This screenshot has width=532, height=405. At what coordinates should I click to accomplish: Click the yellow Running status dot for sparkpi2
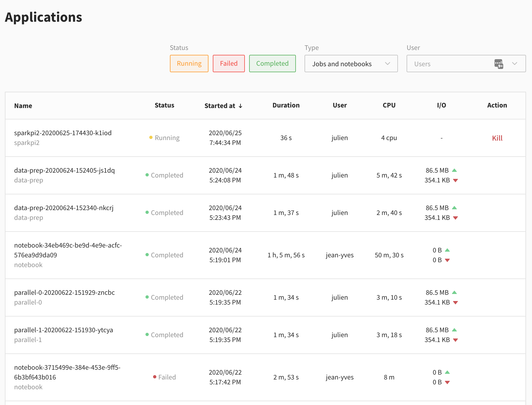pos(151,137)
